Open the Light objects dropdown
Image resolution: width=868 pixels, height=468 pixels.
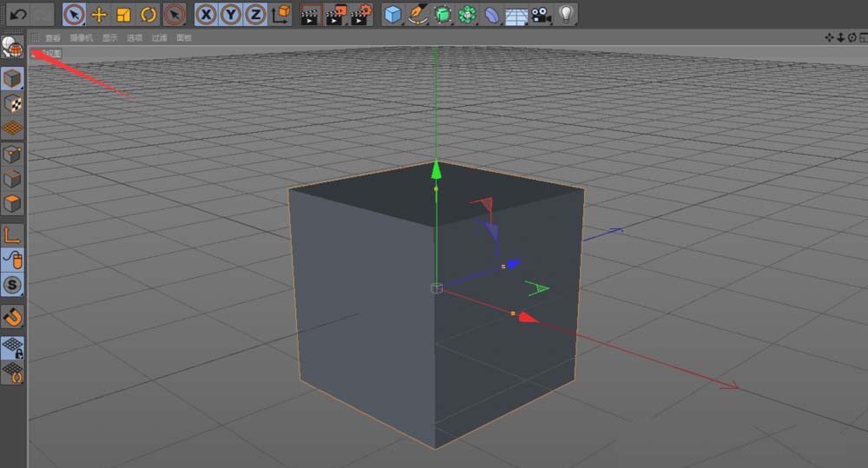pyautogui.click(x=566, y=14)
